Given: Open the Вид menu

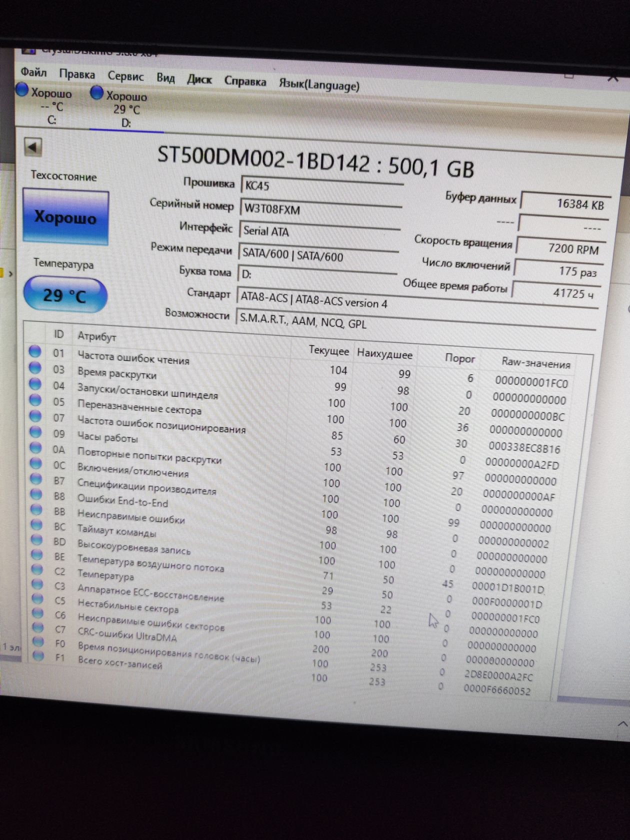Looking at the screenshot, I should click(165, 78).
